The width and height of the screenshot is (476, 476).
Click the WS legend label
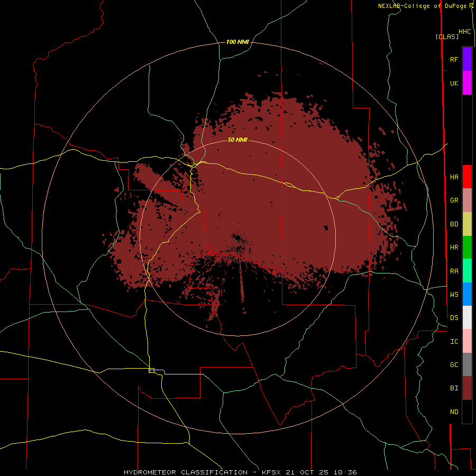[454, 295]
